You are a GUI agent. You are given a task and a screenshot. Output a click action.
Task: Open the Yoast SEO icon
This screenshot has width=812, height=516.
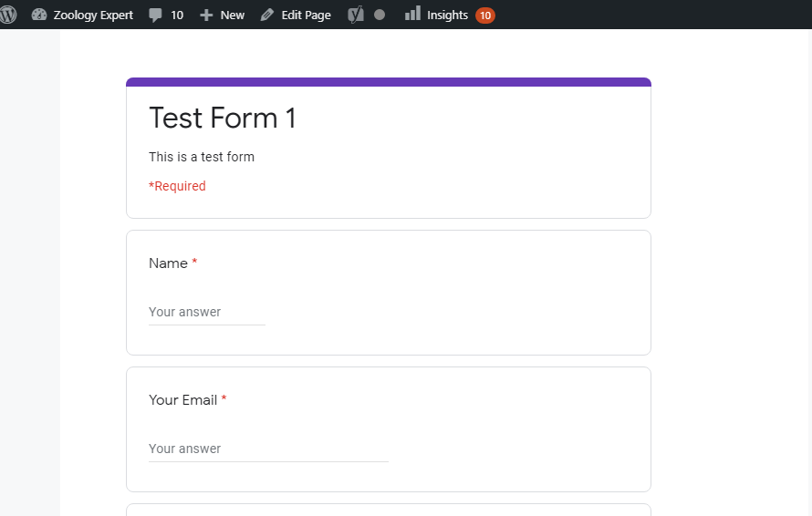(x=356, y=15)
